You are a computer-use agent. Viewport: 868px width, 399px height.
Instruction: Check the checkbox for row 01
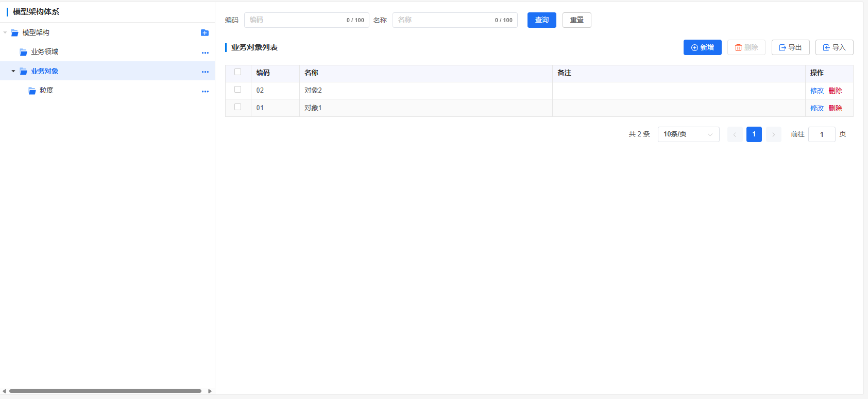pyautogui.click(x=237, y=107)
